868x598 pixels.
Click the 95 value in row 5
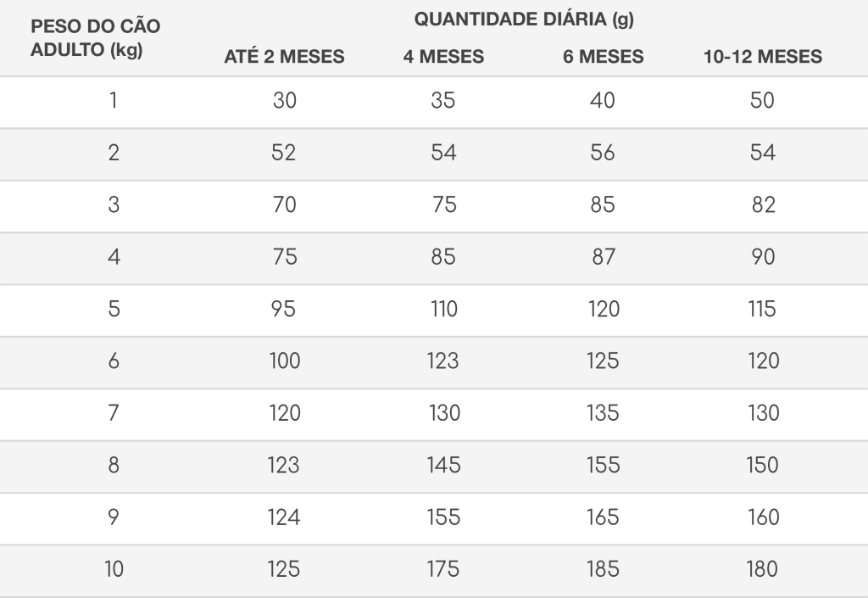coord(283,309)
